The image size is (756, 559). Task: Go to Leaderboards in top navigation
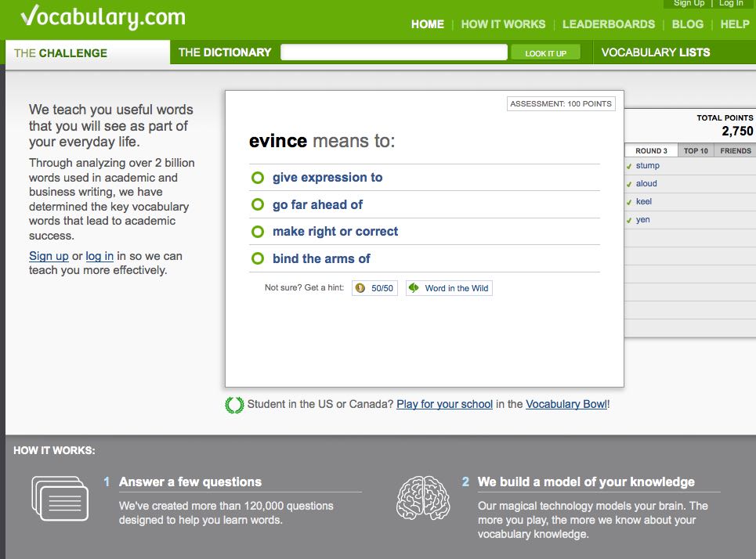click(x=608, y=24)
